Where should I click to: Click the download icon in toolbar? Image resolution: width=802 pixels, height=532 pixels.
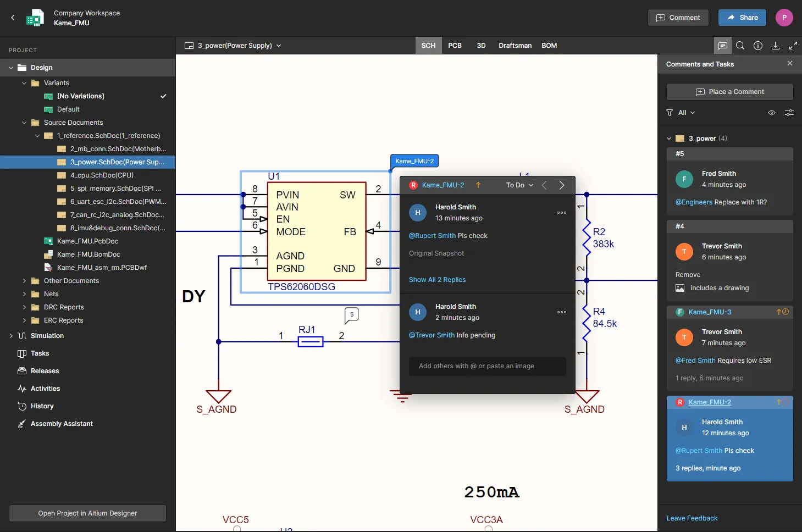(x=776, y=46)
